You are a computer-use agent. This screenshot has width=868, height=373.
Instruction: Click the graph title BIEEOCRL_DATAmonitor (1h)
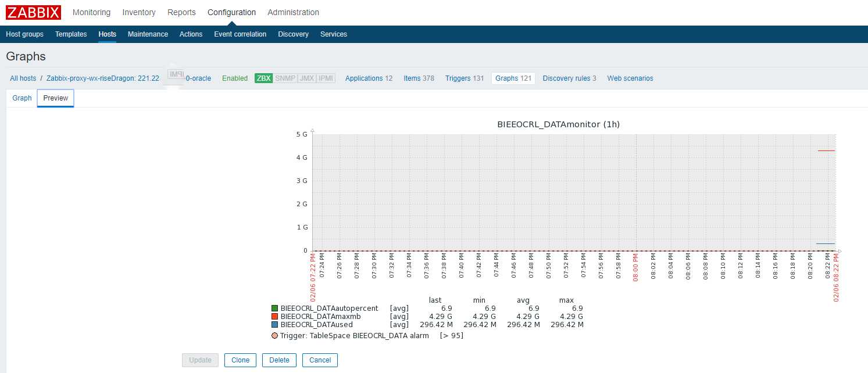click(x=559, y=124)
